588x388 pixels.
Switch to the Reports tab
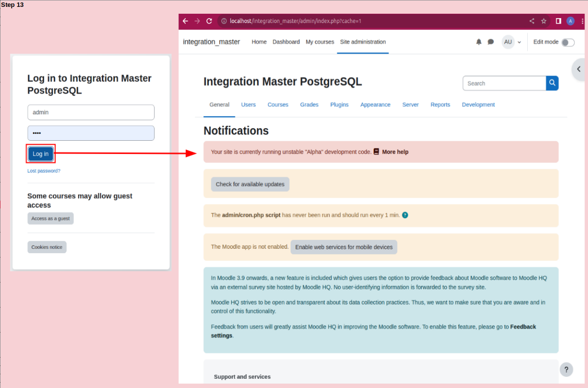(x=441, y=105)
